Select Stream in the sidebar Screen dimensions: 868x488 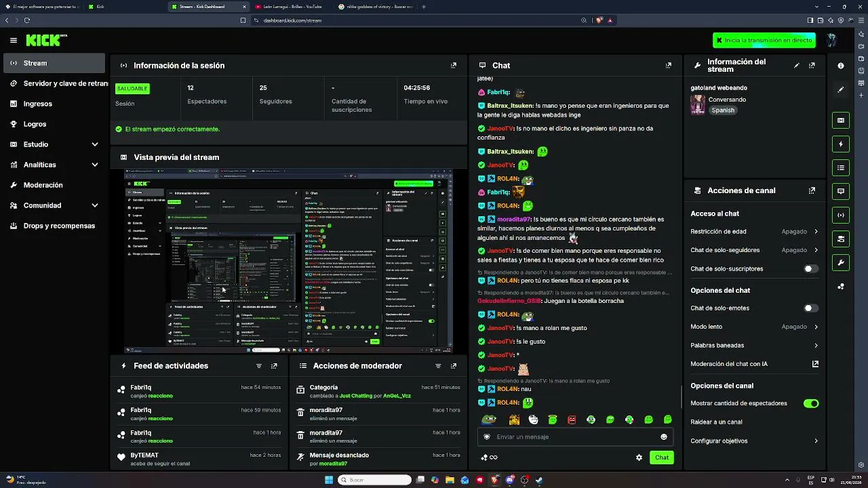[53, 63]
